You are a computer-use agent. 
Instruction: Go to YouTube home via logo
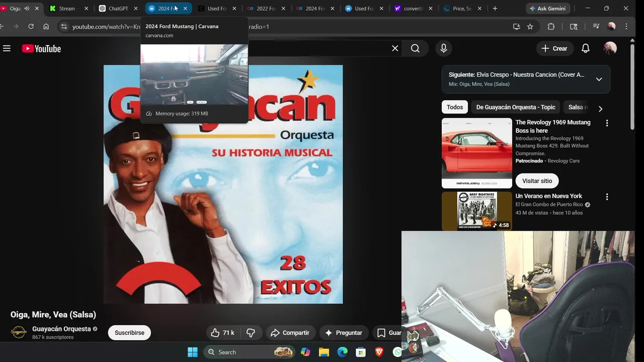pos(41,49)
